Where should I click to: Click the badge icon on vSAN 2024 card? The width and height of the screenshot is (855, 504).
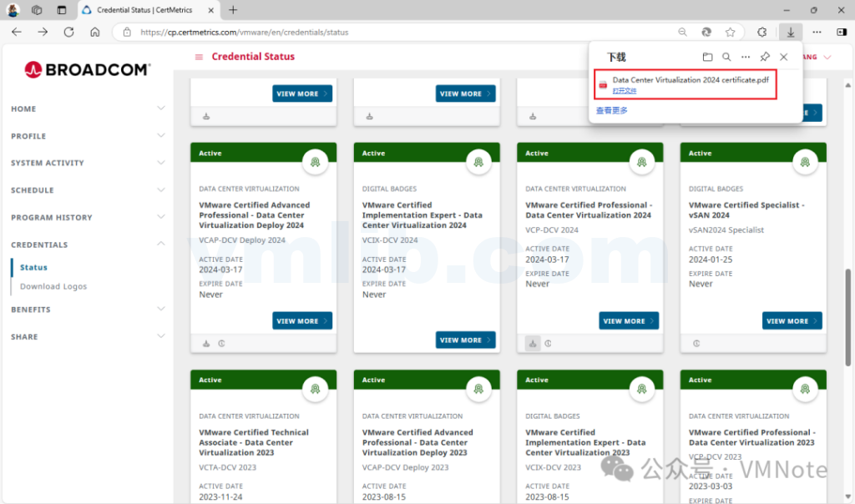pyautogui.click(x=803, y=160)
